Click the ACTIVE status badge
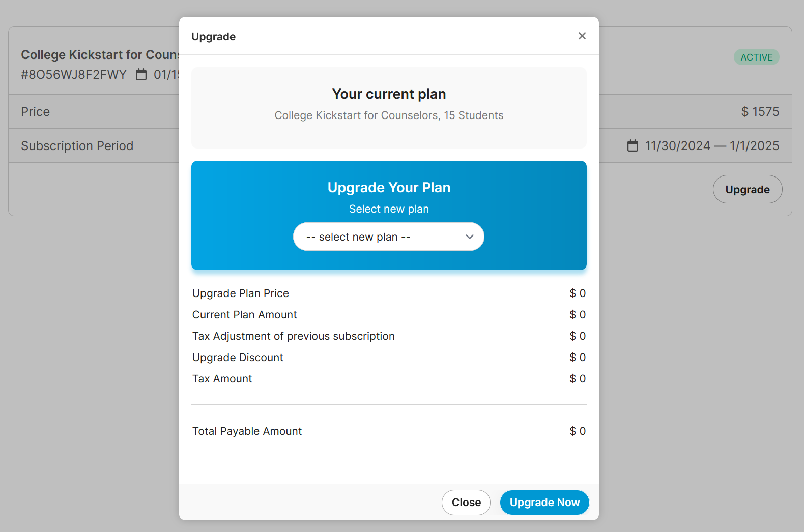The width and height of the screenshot is (804, 532). 757,57
